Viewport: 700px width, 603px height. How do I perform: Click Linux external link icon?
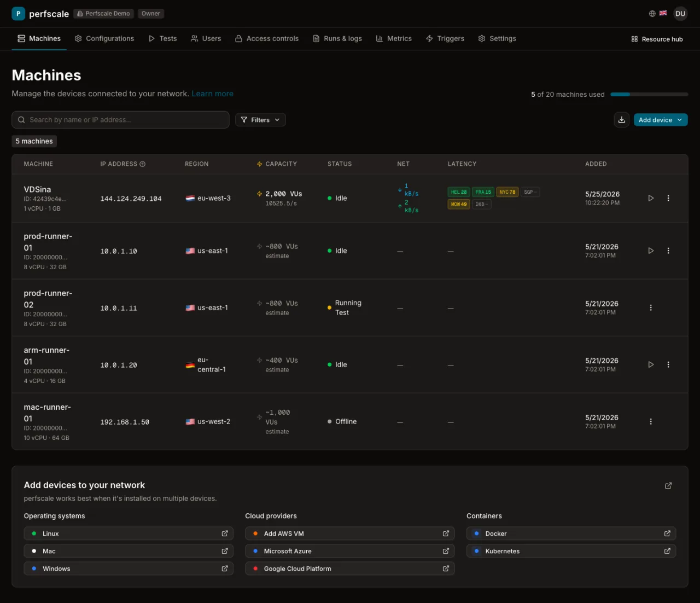225,534
